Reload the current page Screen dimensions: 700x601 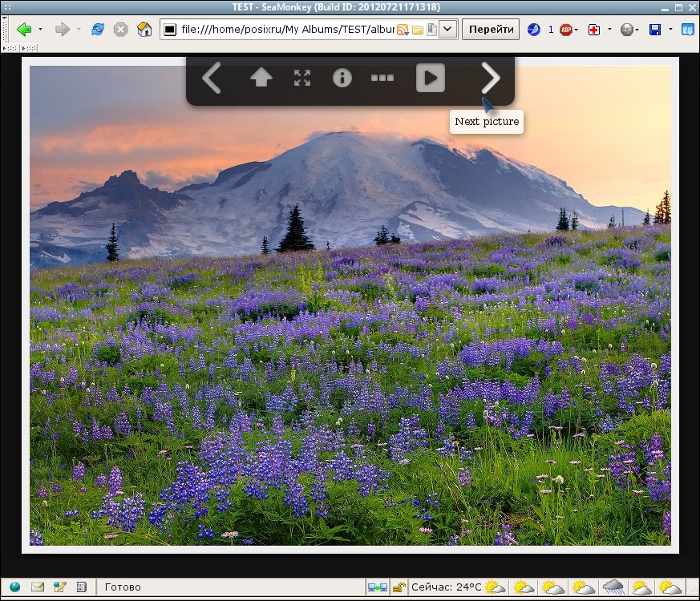point(97,30)
